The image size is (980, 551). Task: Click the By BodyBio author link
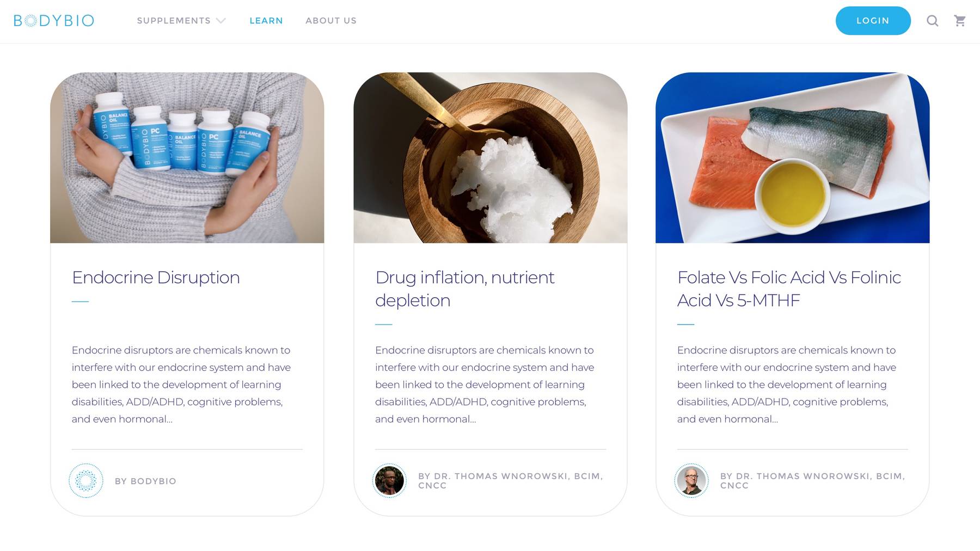coord(145,481)
